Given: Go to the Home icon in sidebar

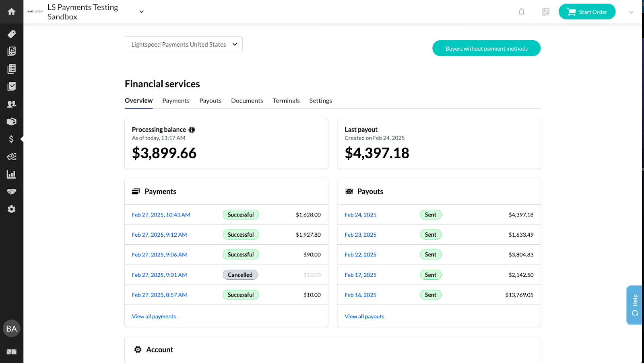Looking at the screenshot, I should 12,12.
